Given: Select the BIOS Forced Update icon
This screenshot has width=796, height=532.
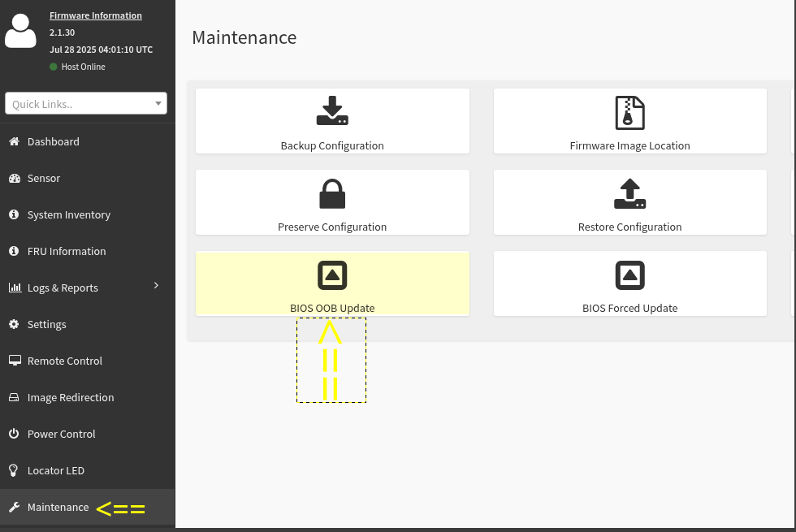Looking at the screenshot, I should [629, 276].
